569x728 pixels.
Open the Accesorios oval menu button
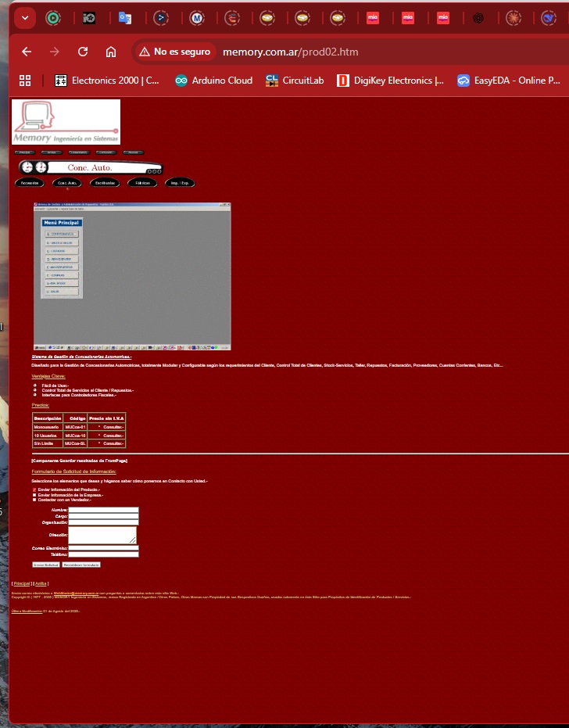tap(29, 183)
